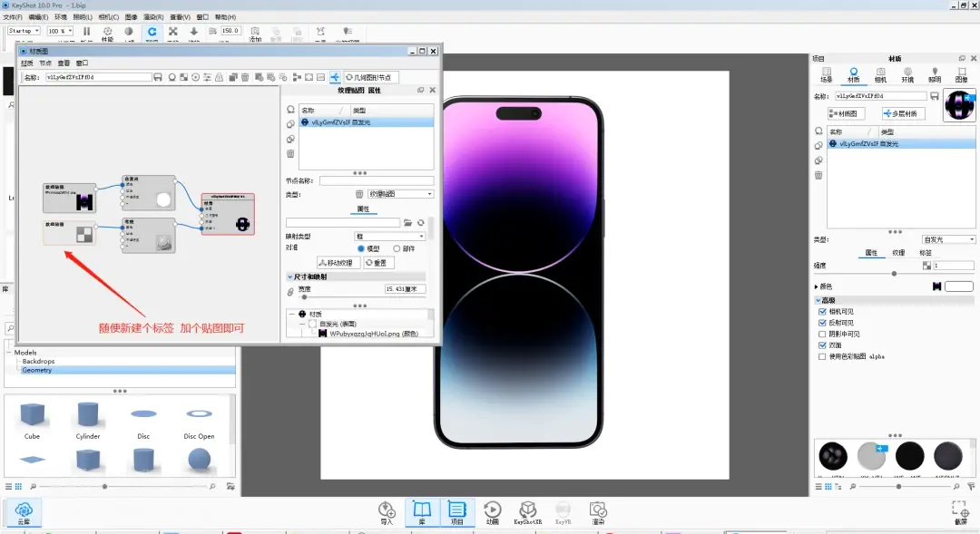Click reload texture icon beside folder icon
The image size is (980, 534).
pos(421,223)
